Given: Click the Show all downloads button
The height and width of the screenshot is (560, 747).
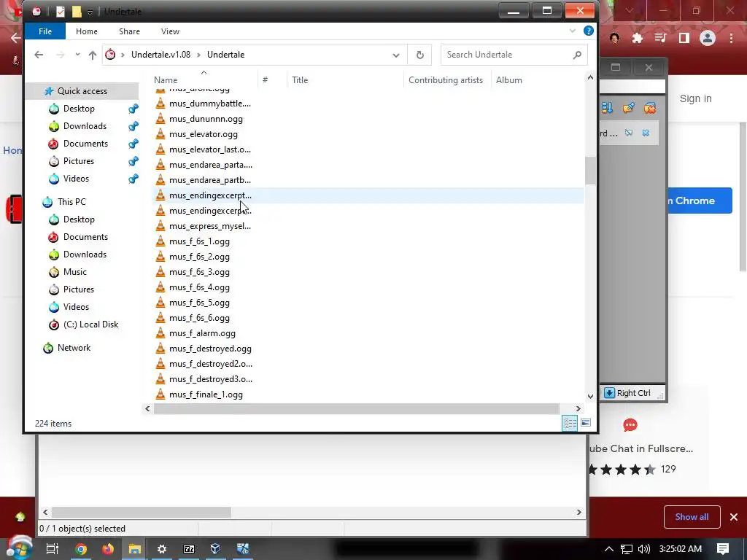Looking at the screenshot, I should tap(692, 517).
